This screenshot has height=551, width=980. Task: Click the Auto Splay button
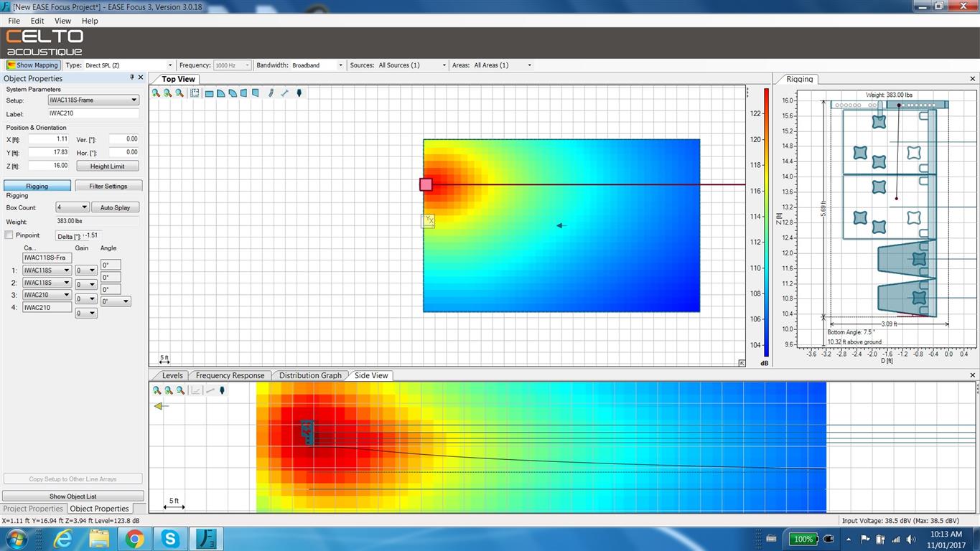click(115, 207)
